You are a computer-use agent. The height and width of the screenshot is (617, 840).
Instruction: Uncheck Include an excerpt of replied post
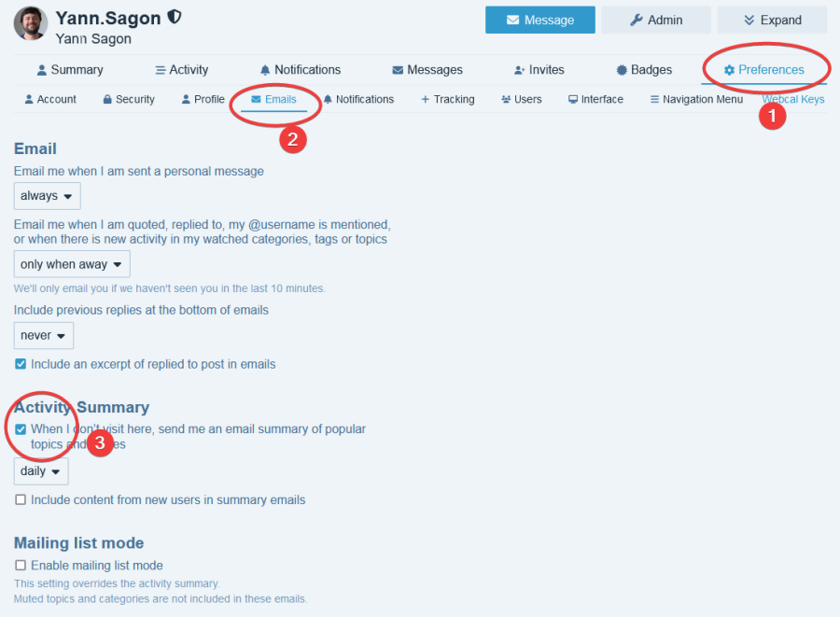click(x=21, y=364)
